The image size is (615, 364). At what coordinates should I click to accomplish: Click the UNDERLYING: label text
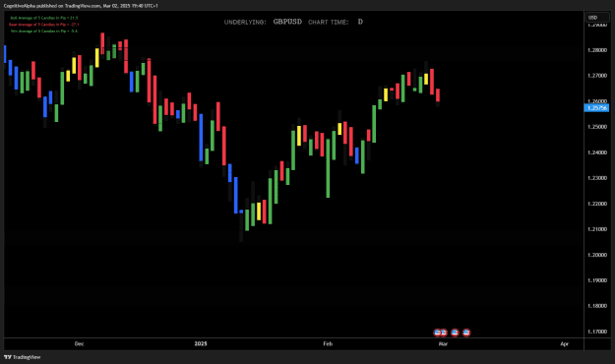point(245,23)
